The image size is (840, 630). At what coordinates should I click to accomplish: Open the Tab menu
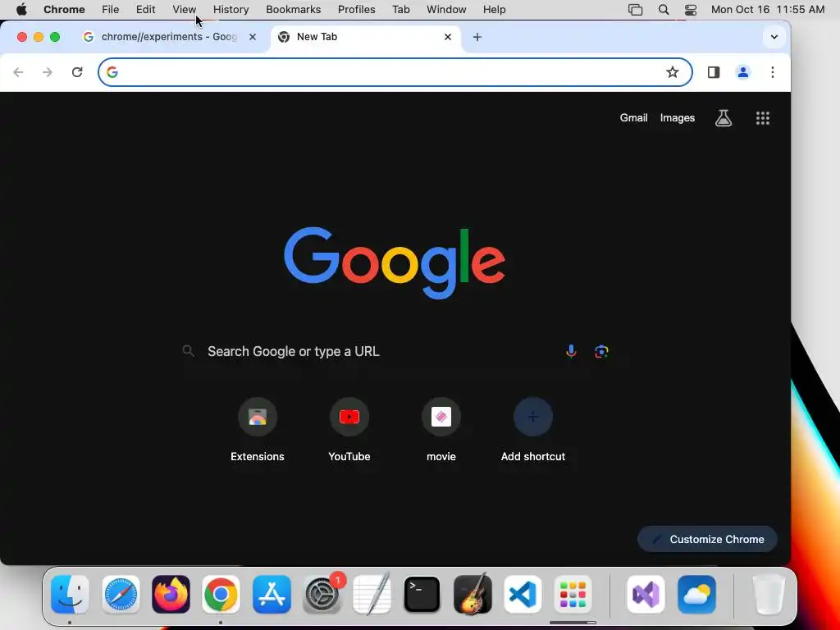click(x=400, y=10)
